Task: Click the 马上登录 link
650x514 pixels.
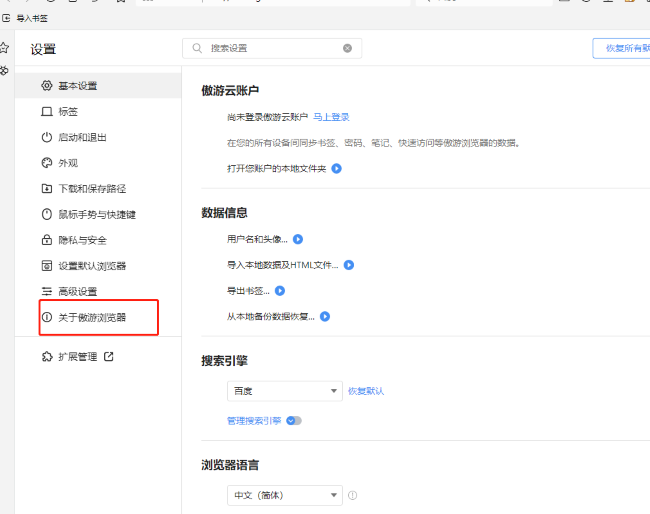Action: pos(331,117)
